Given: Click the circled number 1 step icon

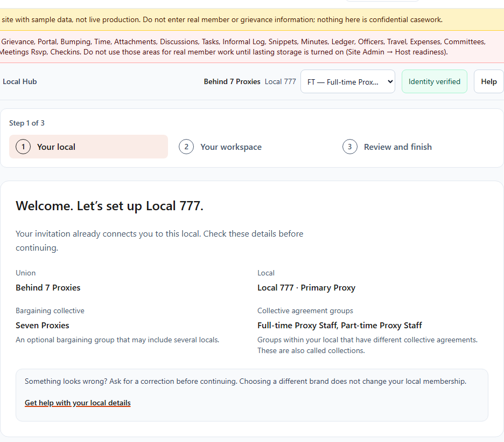Looking at the screenshot, I should [x=23, y=147].
